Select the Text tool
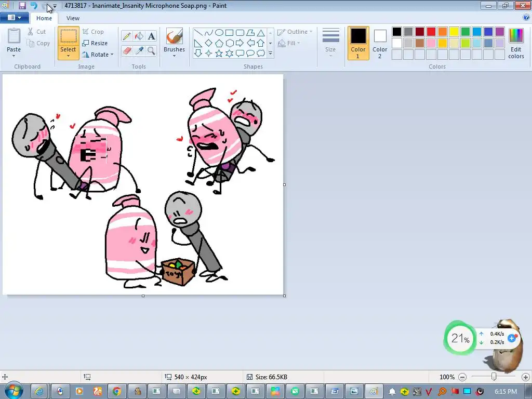532x399 pixels. coord(151,36)
